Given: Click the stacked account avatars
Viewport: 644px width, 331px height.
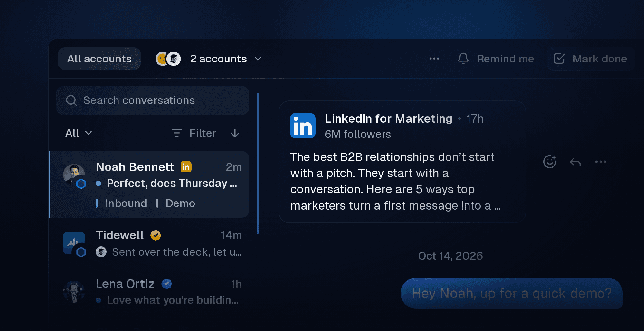Looking at the screenshot, I should coord(168,59).
